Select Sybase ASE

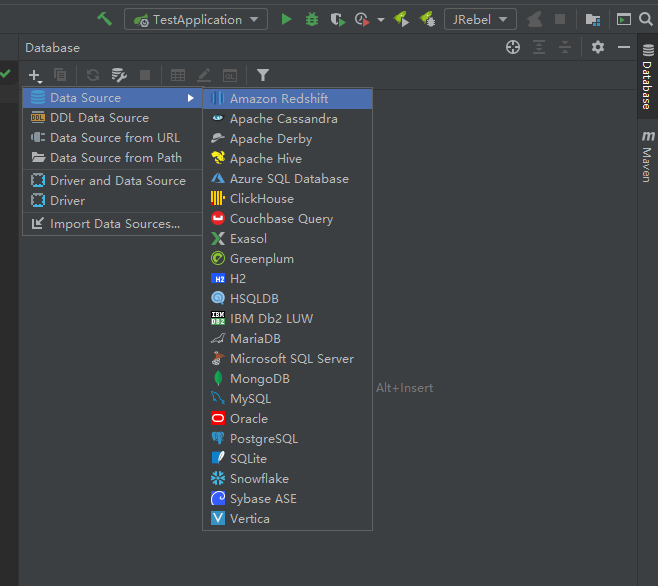click(287, 499)
